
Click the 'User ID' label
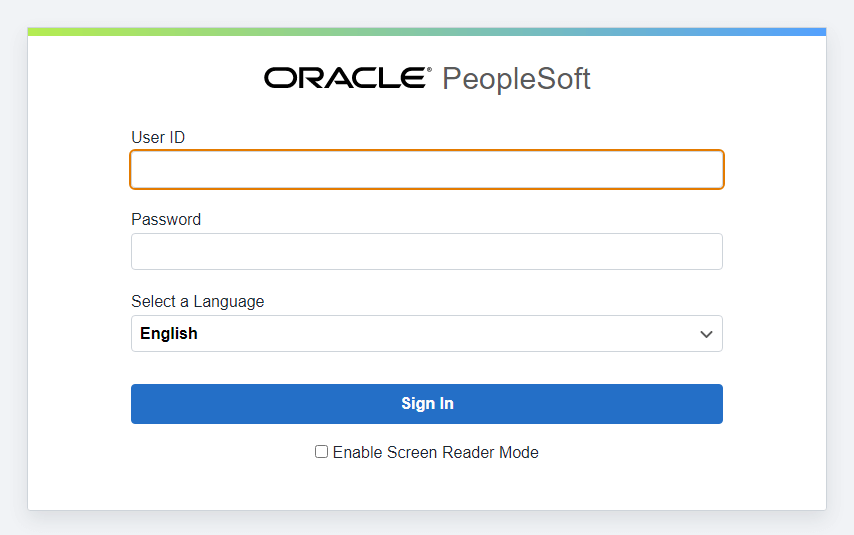pos(158,137)
